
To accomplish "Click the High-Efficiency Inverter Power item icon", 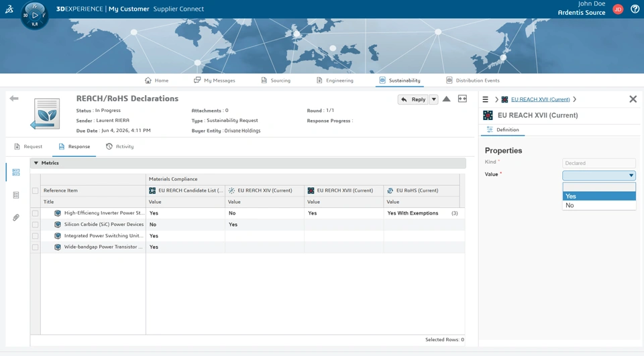I will click(58, 213).
